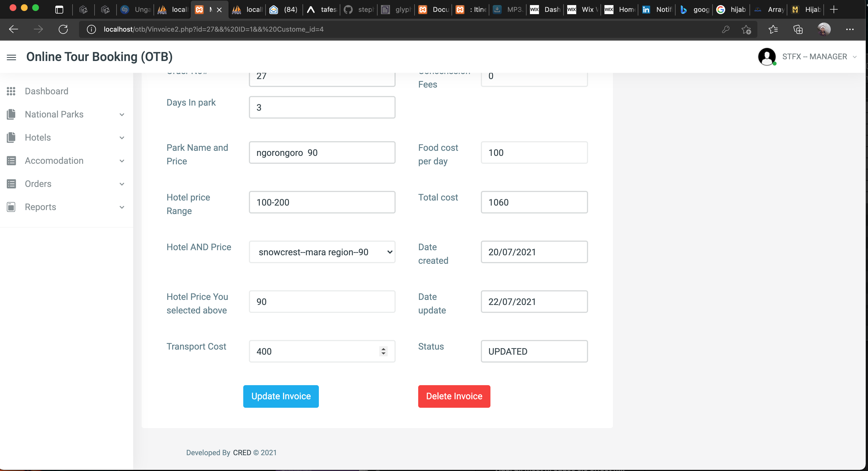
Task: Toggle the hamburger sidebar menu icon
Action: [x=12, y=57]
